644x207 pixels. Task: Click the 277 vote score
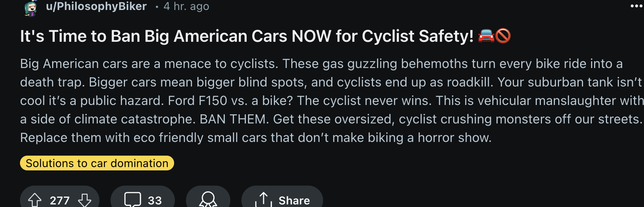click(60, 200)
